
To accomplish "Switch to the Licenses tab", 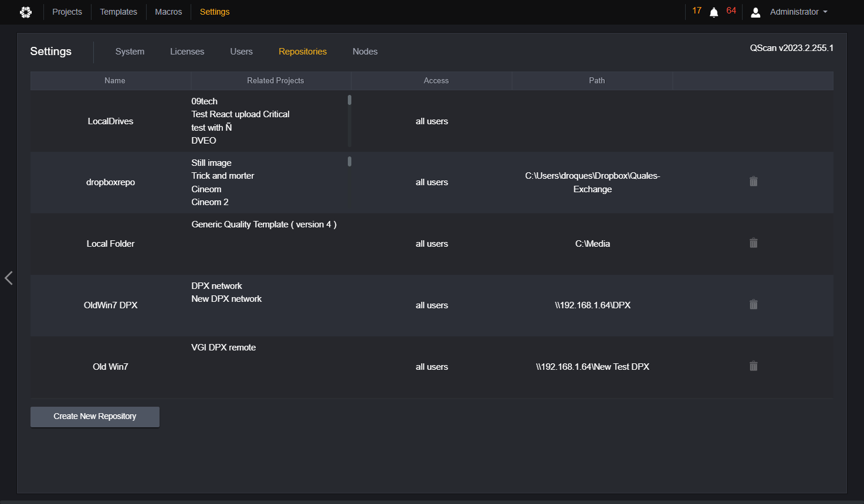I will pyautogui.click(x=187, y=52).
